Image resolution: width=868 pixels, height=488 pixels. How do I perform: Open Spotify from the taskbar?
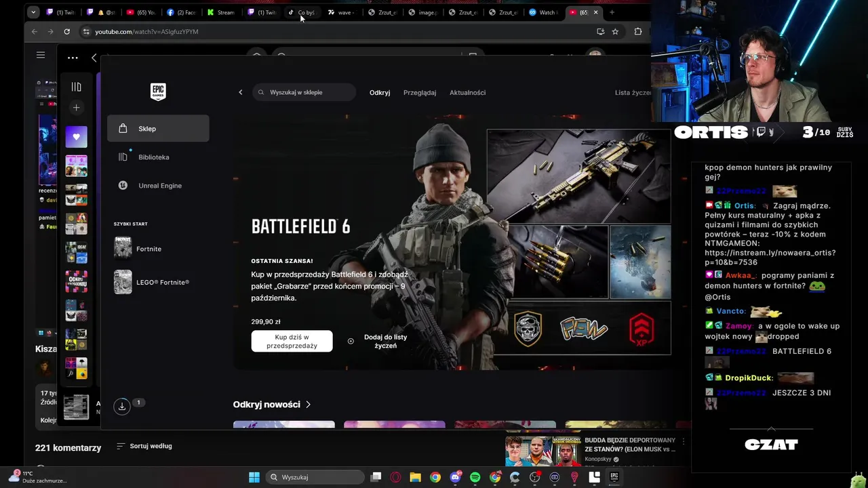(x=475, y=477)
